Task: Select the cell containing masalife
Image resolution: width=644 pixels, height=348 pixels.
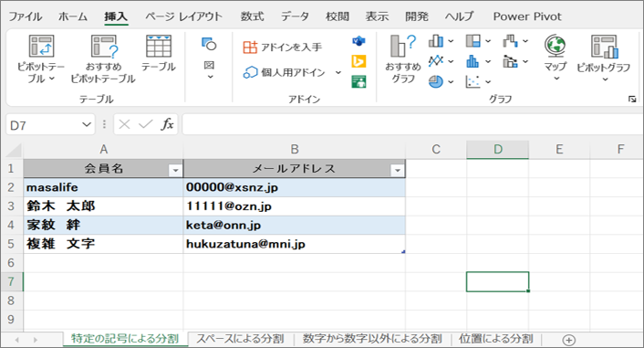Action: click(x=103, y=187)
